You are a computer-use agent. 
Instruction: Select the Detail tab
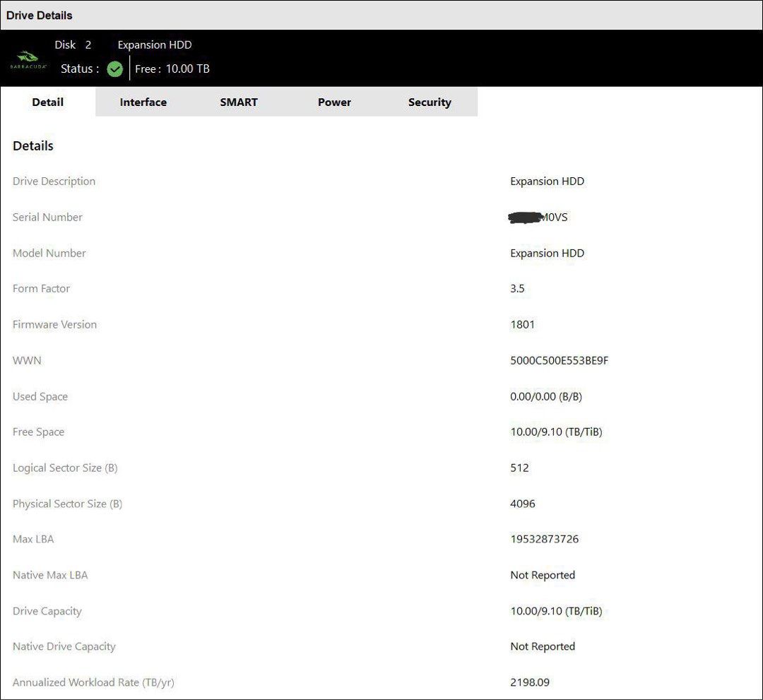(x=48, y=102)
